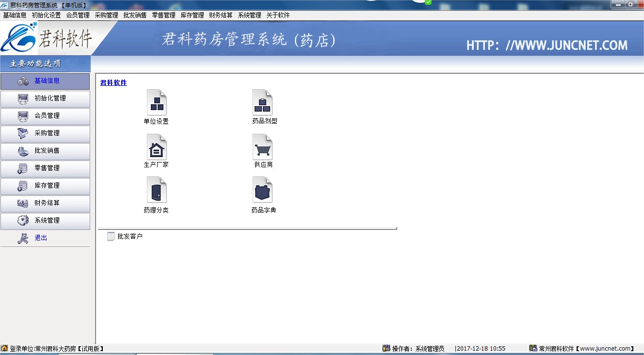Open the 关于软件 menu
644x355 pixels.
pos(278,15)
